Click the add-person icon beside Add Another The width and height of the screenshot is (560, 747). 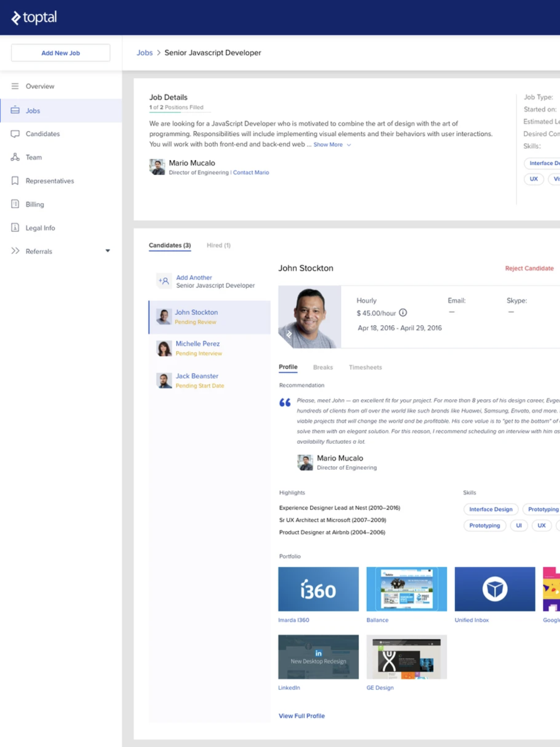coord(164,281)
